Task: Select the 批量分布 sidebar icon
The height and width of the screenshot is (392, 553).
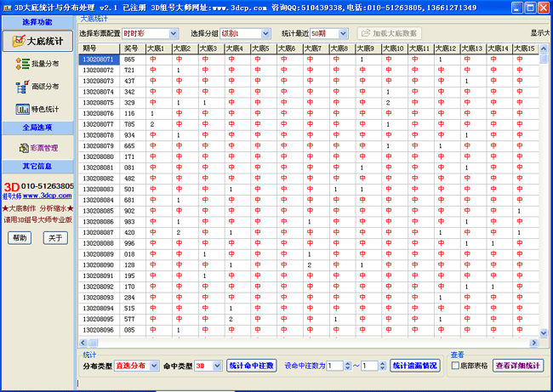Action: point(37,64)
